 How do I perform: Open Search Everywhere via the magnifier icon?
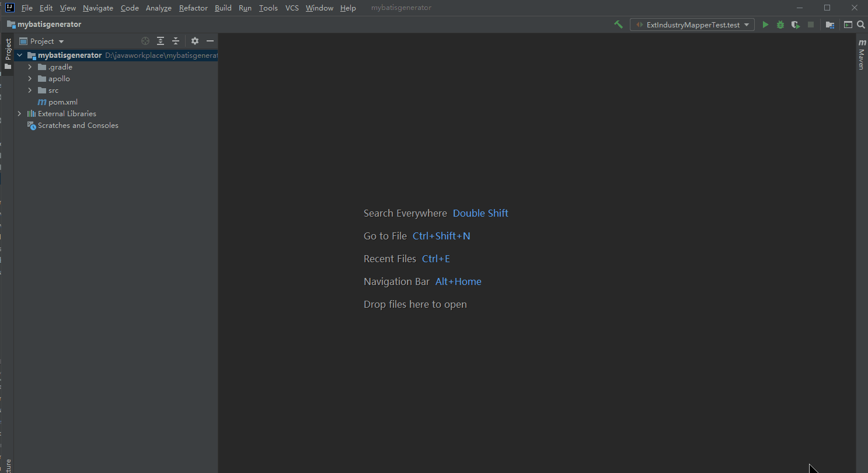(861, 25)
